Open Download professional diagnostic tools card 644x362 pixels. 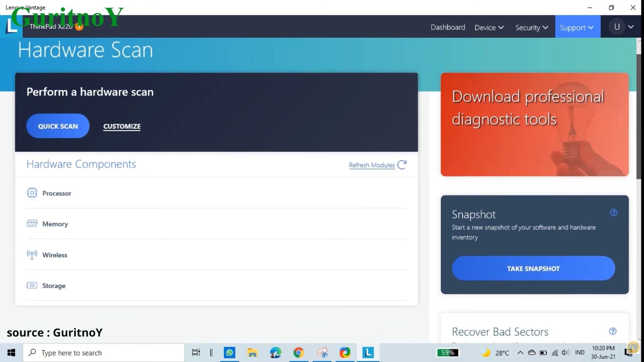535,124
